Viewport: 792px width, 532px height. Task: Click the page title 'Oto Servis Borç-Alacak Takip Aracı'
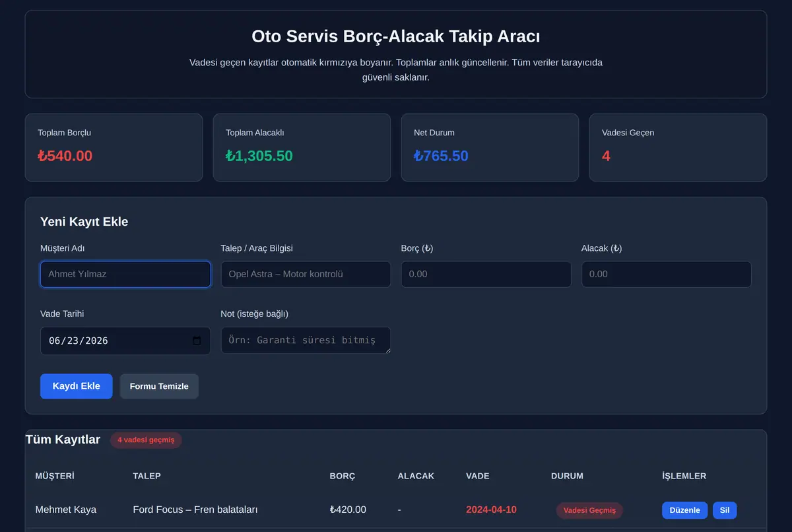click(x=396, y=36)
